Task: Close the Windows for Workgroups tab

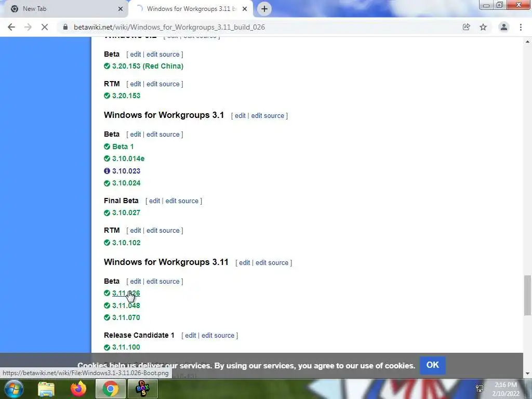Action: (x=245, y=9)
